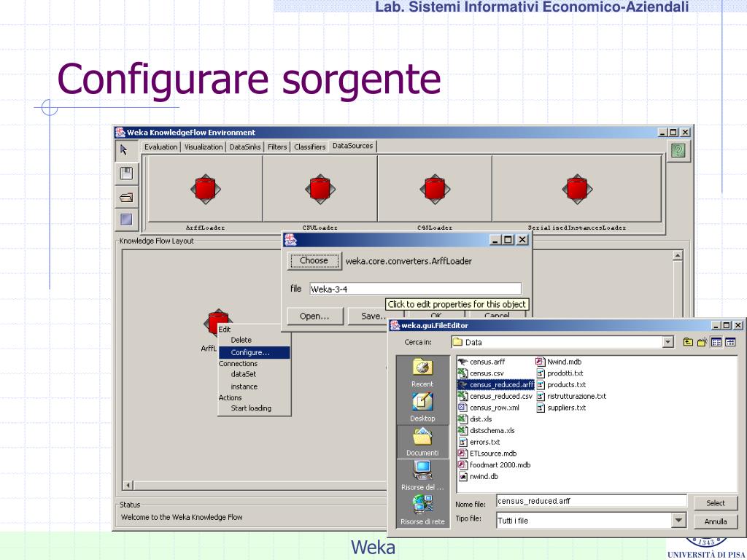Select nwind.db file
This screenshot has width=747, height=560.
479,476
